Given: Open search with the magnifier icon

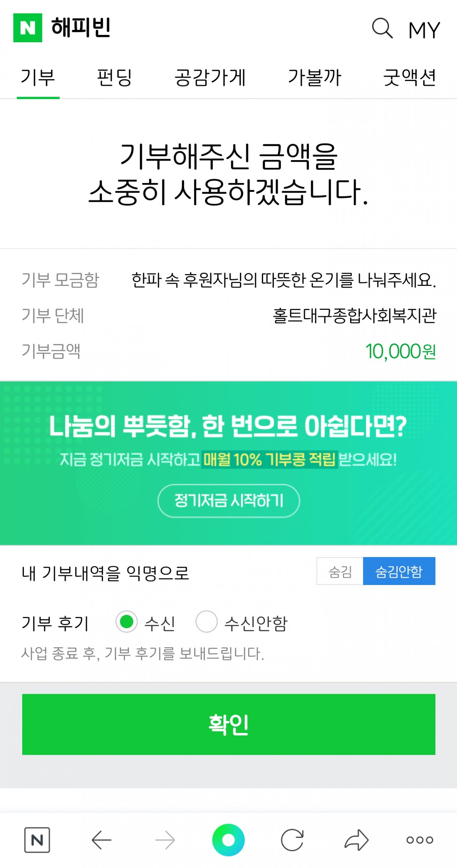Looking at the screenshot, I should tap(382, 28).
